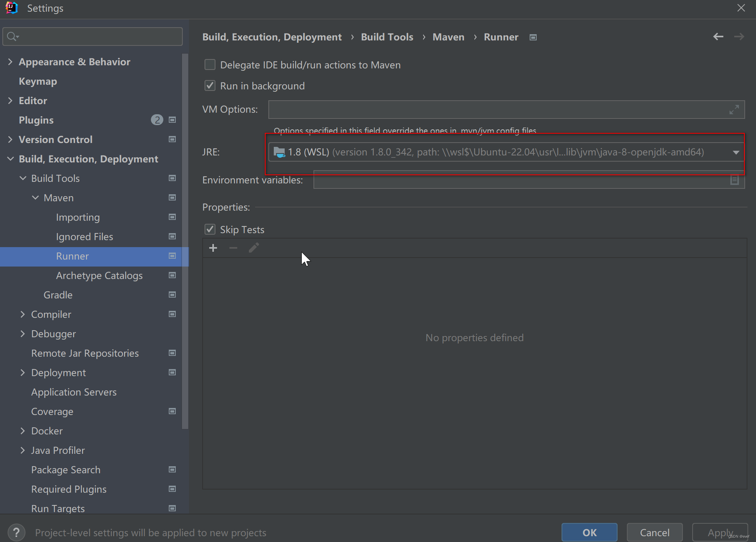
Task: Expand the Editor section
Action: click(10, 101)
